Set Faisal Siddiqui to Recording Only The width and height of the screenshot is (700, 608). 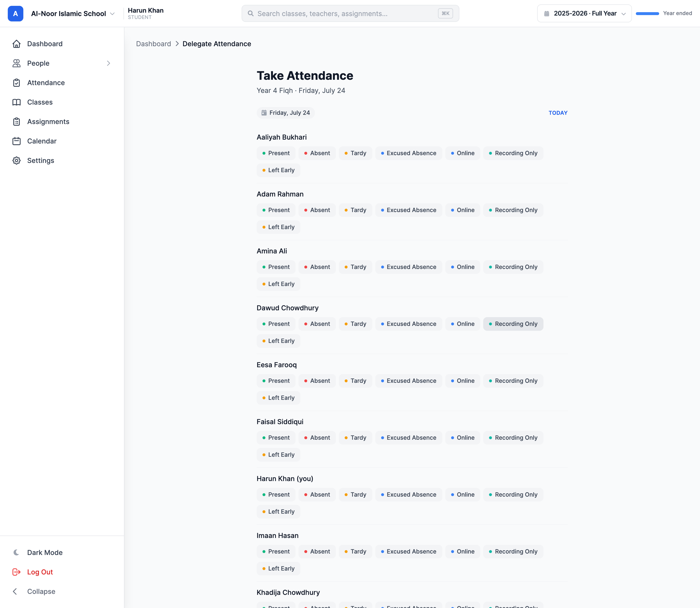[x=513, y=438]
